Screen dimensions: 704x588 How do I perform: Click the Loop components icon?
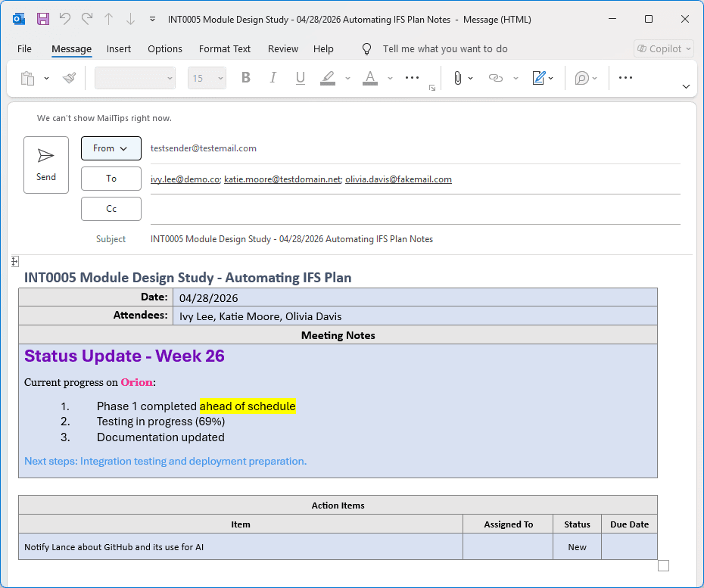[581, 78]
